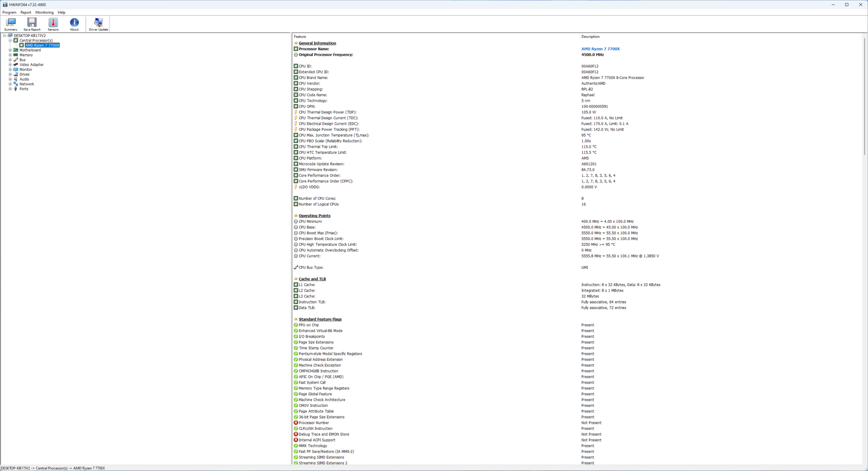The height and width of the screenshot is (471, 868).
Task: Click the lightning icon beside CPU Thermal Design Power
Action: click(x=296, y=112)
